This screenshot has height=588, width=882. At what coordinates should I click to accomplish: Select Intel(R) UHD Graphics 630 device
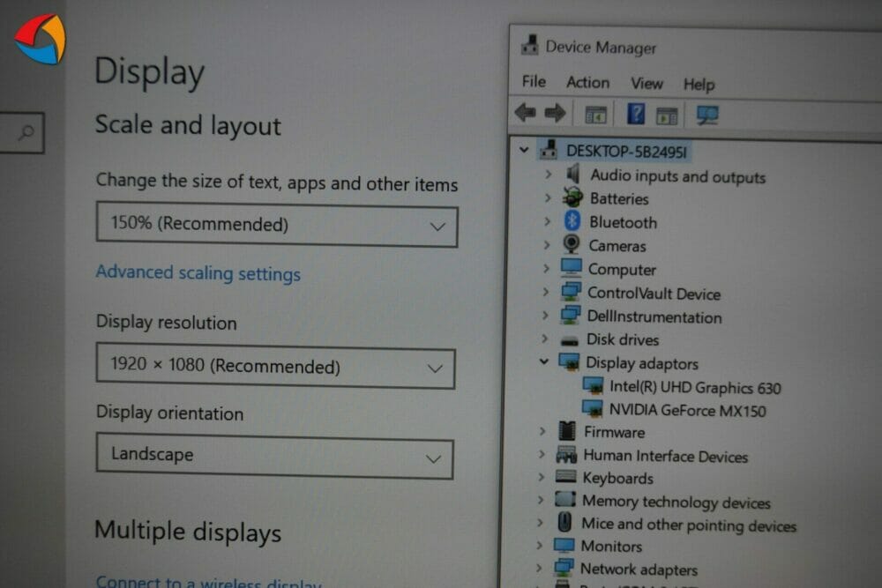(x=695, y=387)
